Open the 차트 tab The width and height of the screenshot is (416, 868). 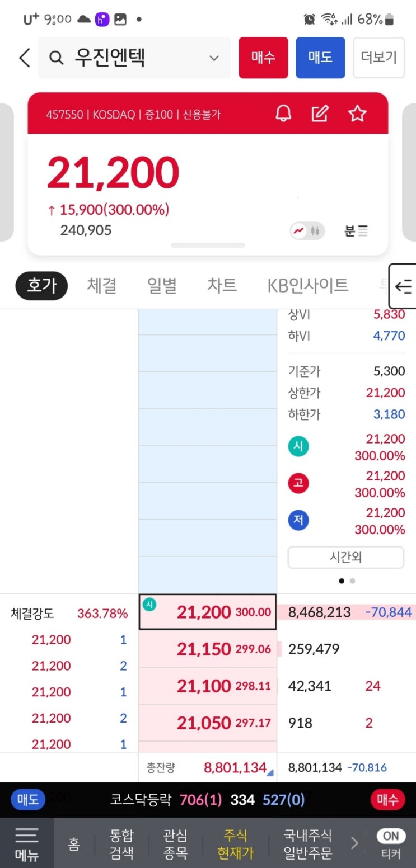(222, 286)
